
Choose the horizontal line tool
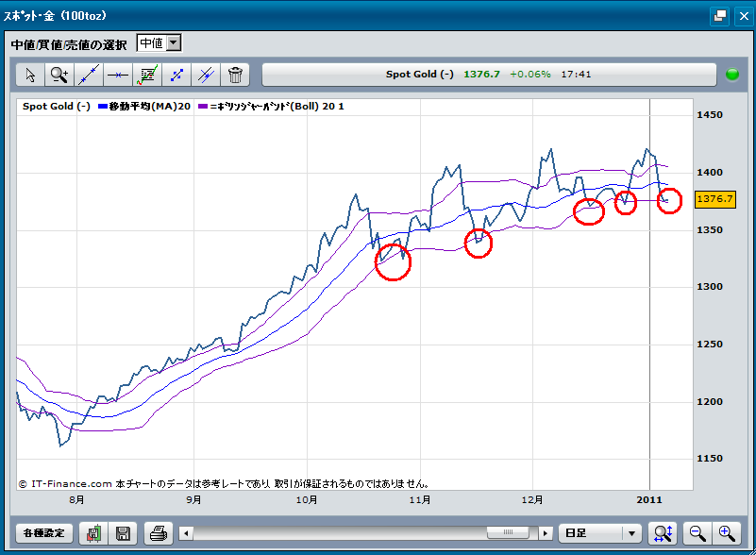pyautogui.click(x=117, y=75)
